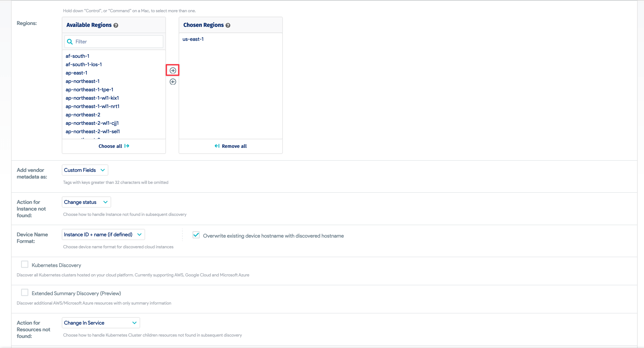Toggle the Kubernetes Discovery checkbox
Image resolution: width=644 pixels, height=348 pixels.
click(25, 264)
